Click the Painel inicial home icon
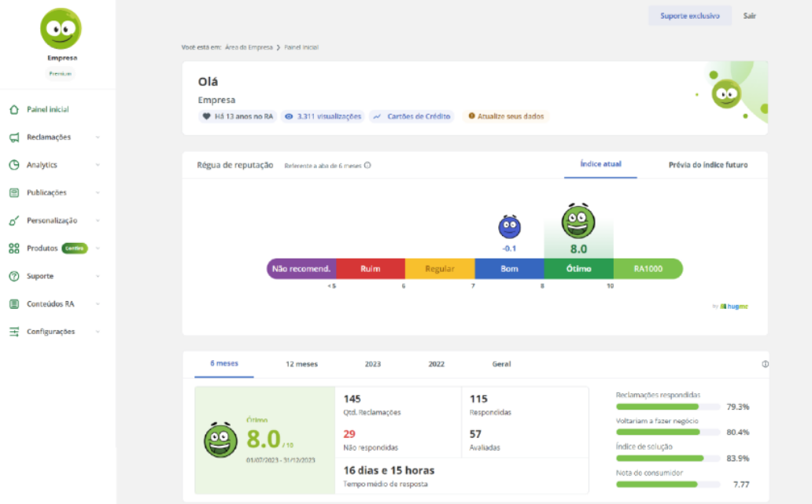The width and height of the screenshot is (812, 504). point(14,109)
